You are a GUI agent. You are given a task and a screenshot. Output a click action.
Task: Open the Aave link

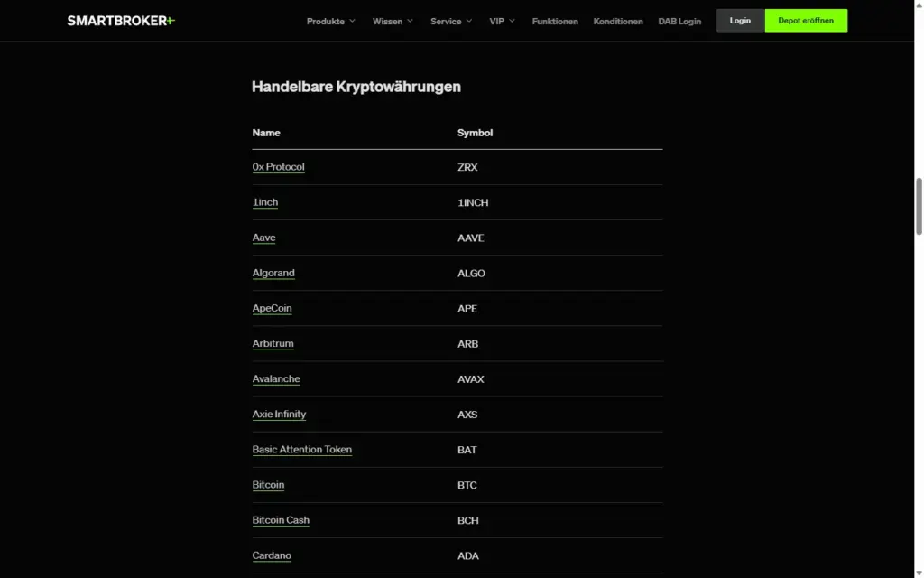(x=264, y=238)
